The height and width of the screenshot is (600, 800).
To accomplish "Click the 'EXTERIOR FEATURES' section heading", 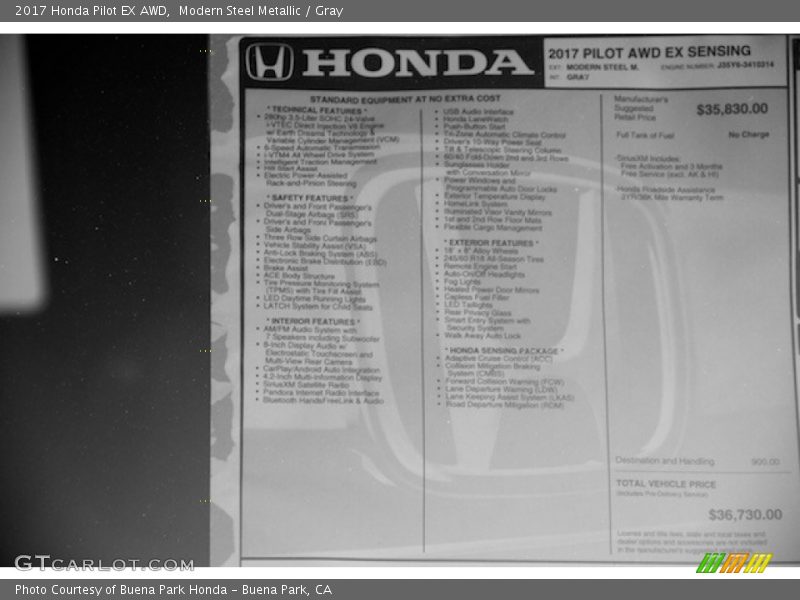I will (491, 243).
